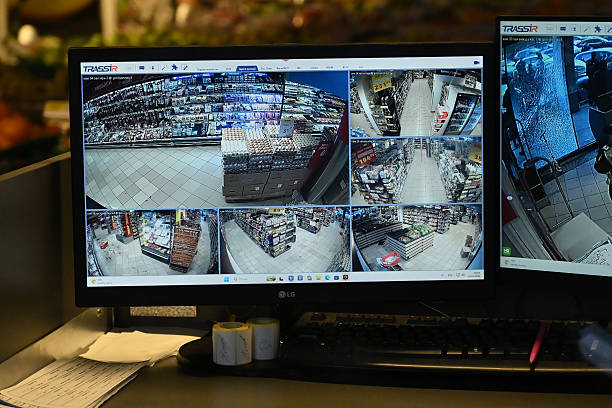Click the clock in the system tray
This screenshot has width=612, height=408.
474,274
